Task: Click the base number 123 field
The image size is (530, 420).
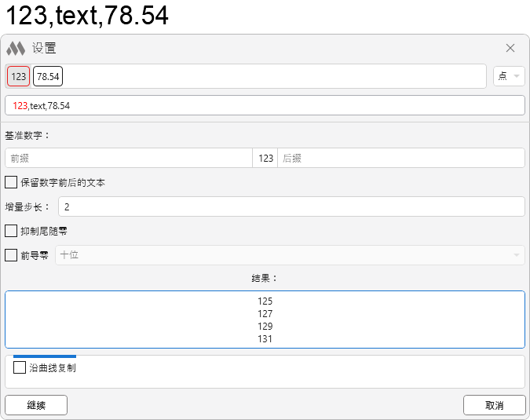Action: pos(265,158)
